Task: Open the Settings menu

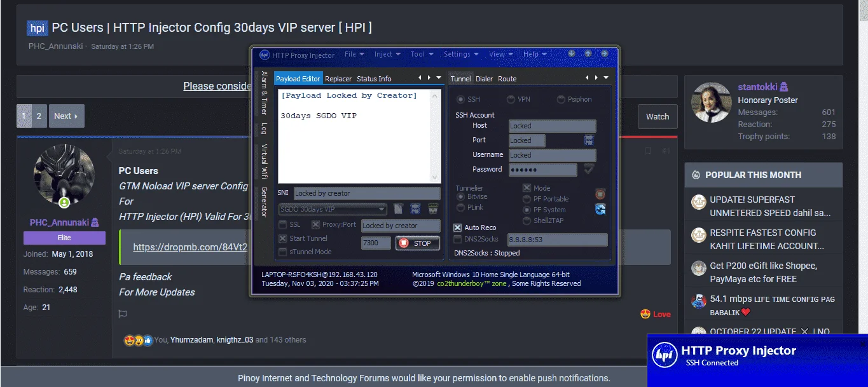Action: coord(461,55)
